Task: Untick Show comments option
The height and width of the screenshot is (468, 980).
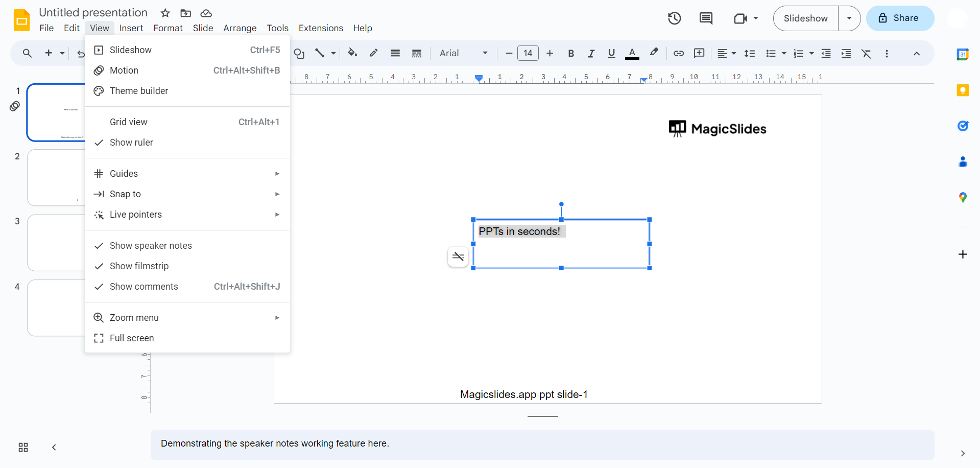Action: tap(187, 287)
